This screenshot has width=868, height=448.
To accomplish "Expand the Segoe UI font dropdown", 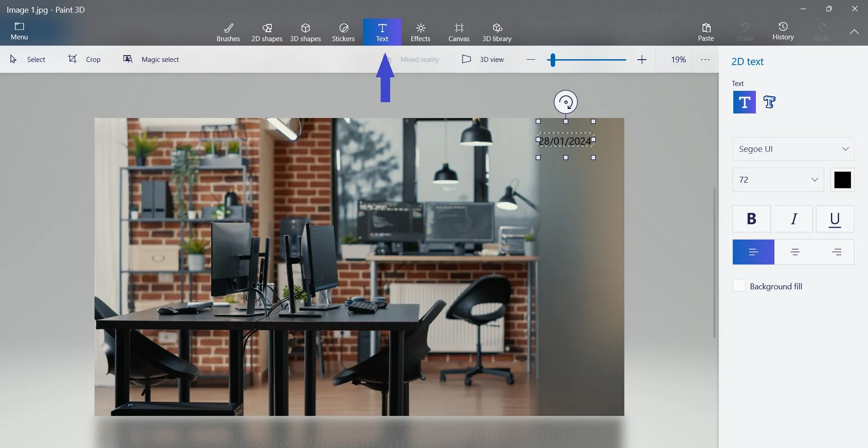I will 793,149.
